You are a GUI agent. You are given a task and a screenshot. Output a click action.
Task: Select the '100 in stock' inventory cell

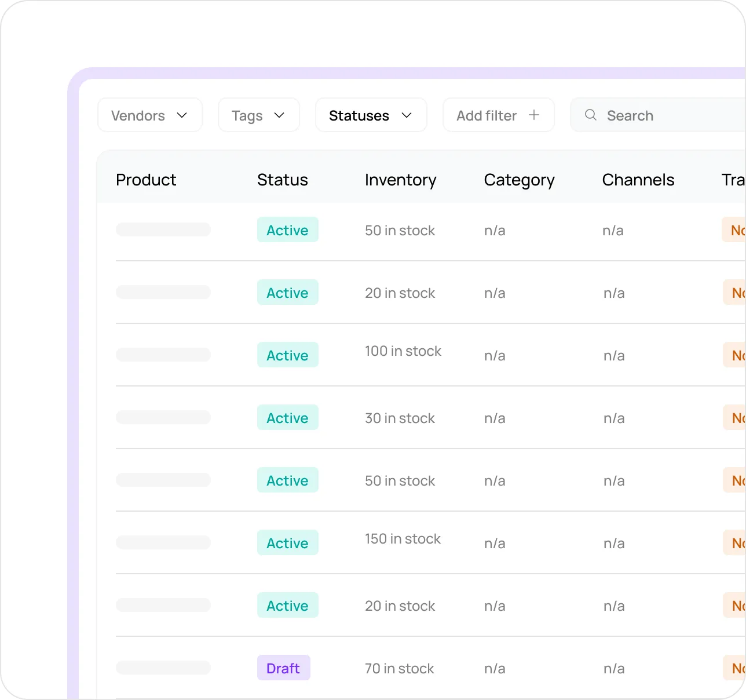click(403, 351)
